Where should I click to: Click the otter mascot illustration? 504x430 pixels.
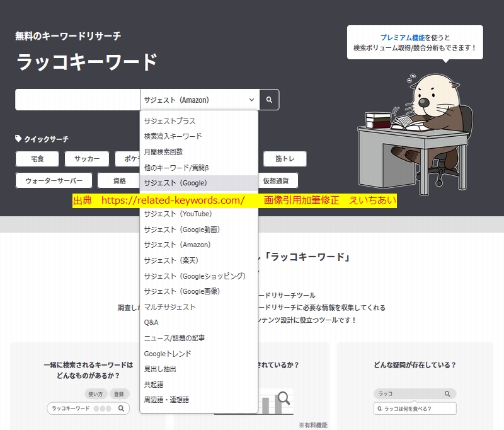tap(415, 134)
